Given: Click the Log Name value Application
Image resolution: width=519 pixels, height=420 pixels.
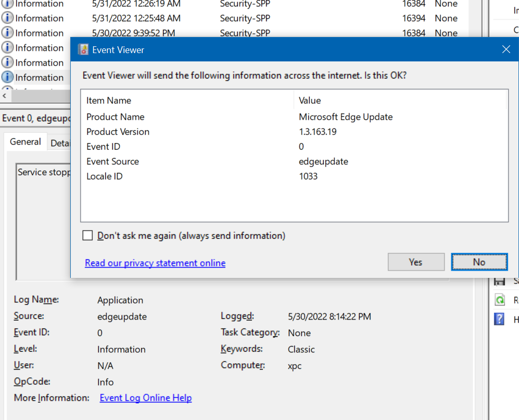Looking at the screenshot, I should (x=120, y=300).
